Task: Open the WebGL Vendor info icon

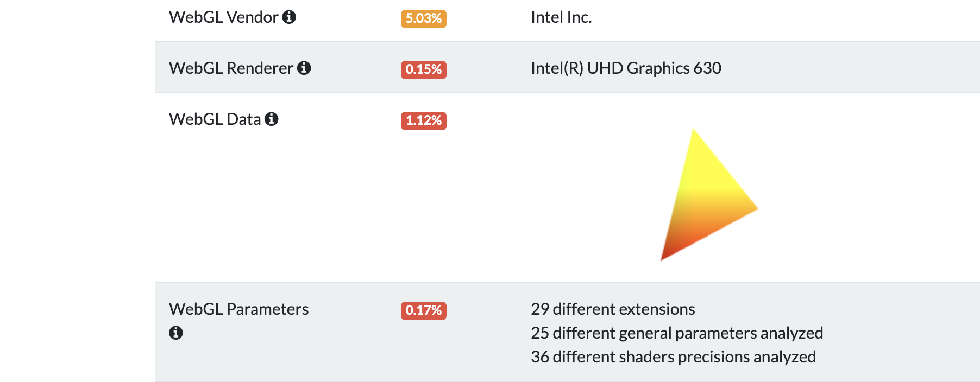Action: (x=289, y=17)
